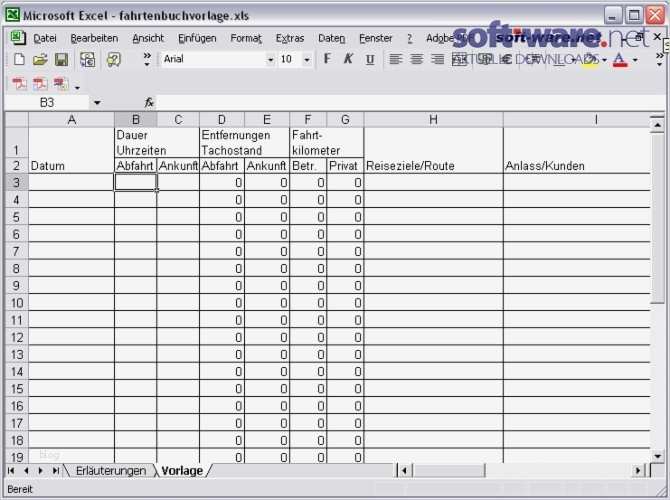
Task: Open the font name Arial dropdown
Action: point(270,60)
